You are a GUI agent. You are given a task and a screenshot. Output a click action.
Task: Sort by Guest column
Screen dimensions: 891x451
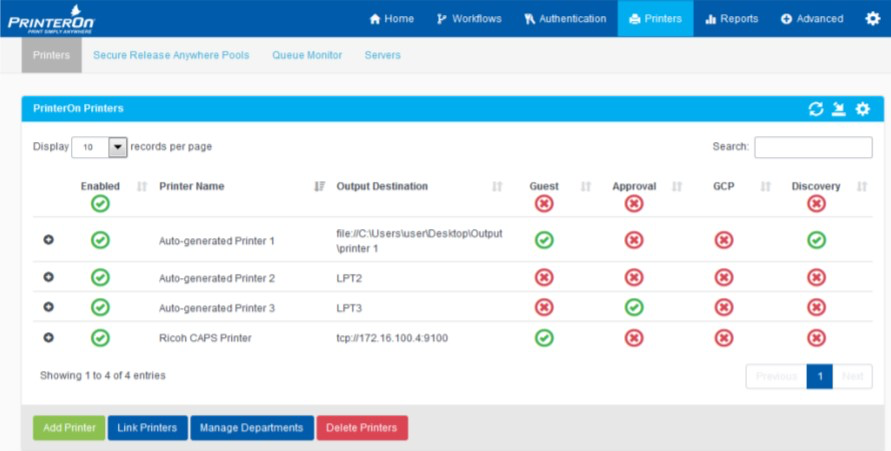click(x=586, y=186)
